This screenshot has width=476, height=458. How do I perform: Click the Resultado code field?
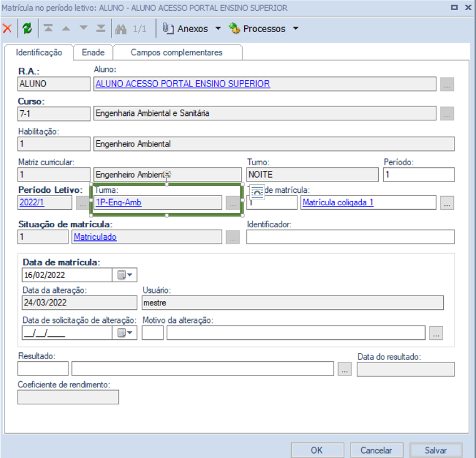[43, 369]
